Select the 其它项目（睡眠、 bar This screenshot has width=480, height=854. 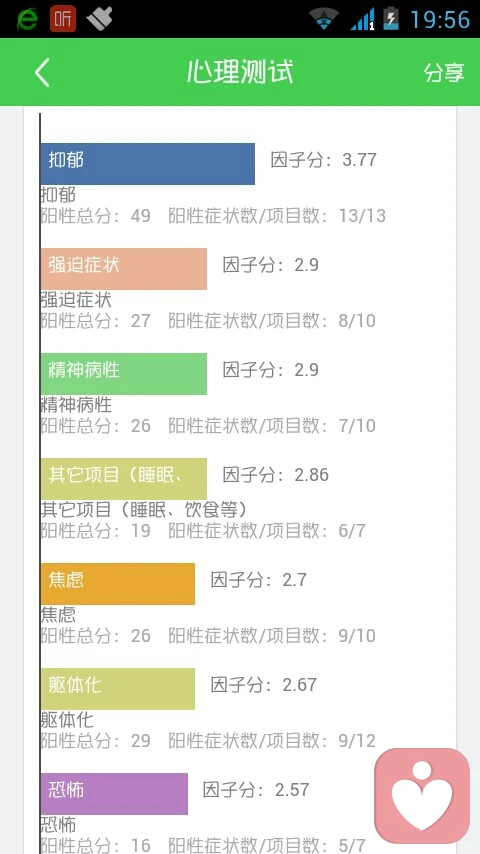coord(124,479)
